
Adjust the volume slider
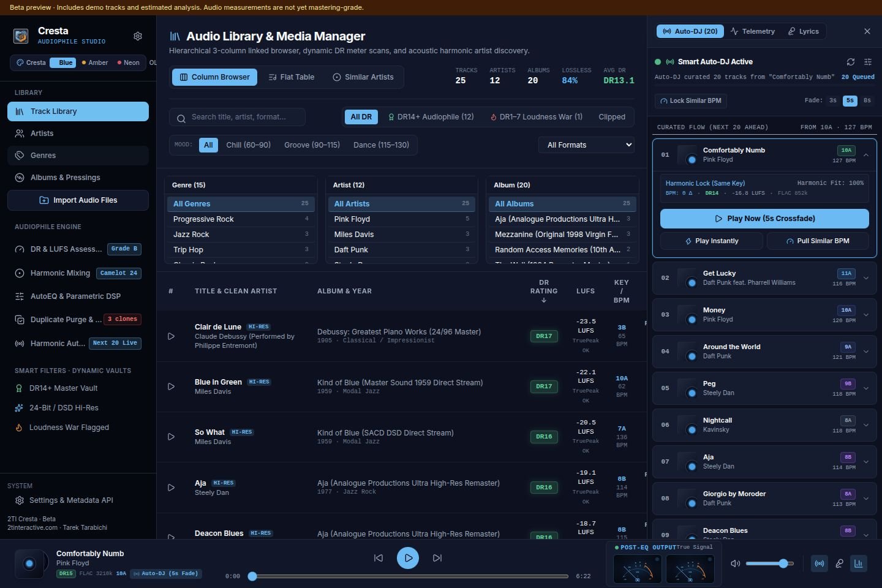click(x=770, y=563)
